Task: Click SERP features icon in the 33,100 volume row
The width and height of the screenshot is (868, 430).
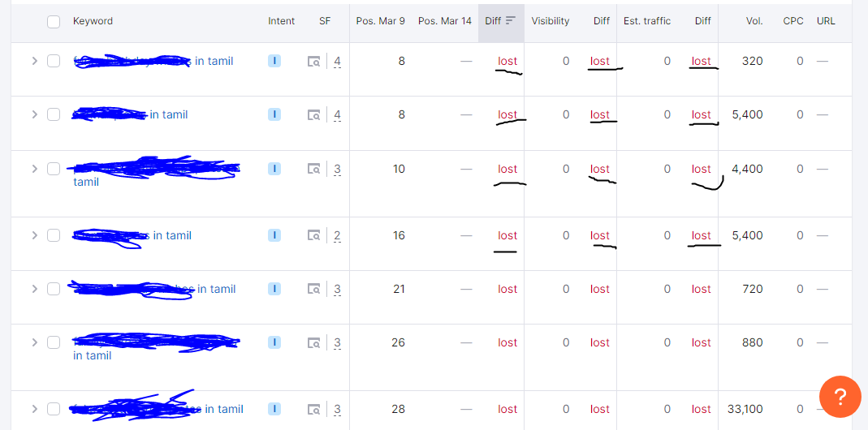Action: (x=313, y=410)
